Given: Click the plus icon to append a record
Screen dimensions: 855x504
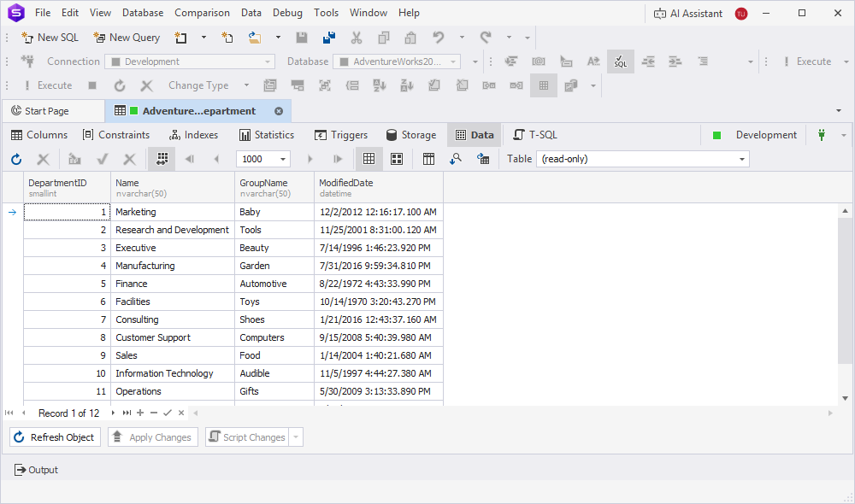Looking at the screenshot, I should point(140,413).
